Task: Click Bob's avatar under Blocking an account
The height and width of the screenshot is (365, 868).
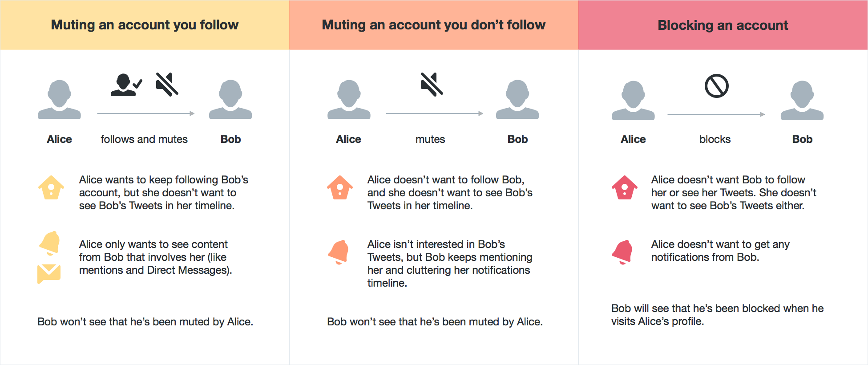Action: point(802,100)
